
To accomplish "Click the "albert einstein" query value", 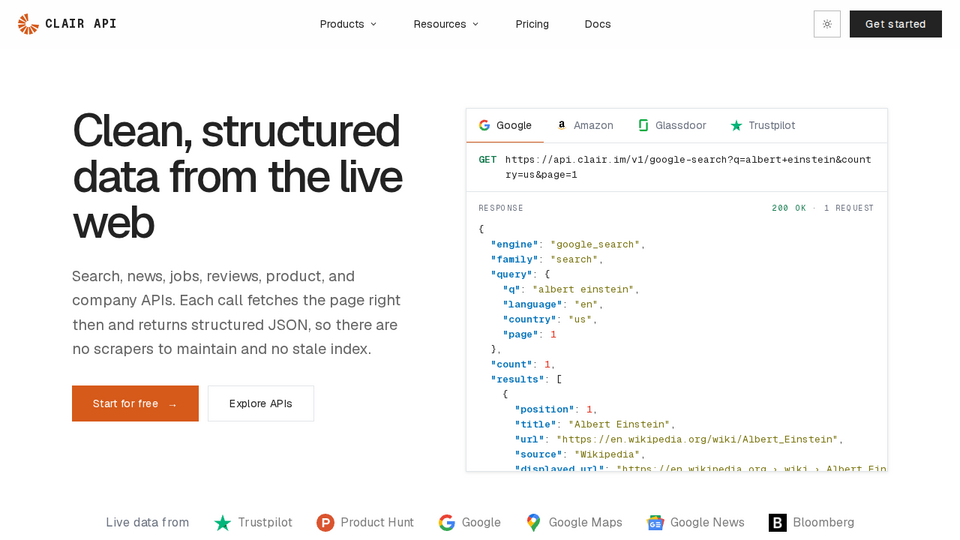I will click(x=583, y=290).
